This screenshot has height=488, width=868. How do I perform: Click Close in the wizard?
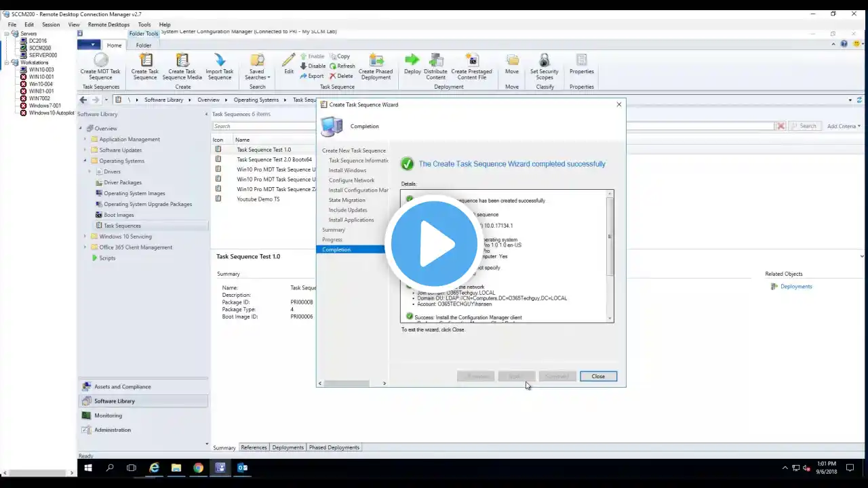click(x=598, y=376)
